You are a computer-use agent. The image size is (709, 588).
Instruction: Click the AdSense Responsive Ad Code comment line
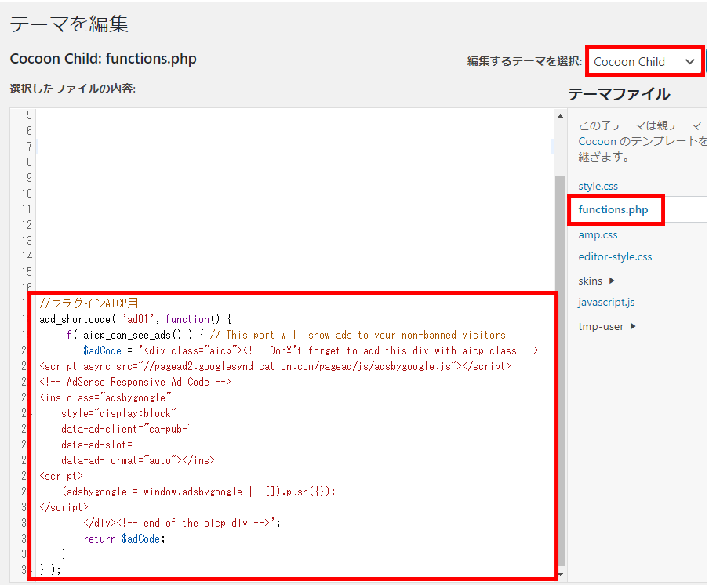pos(135,382)
